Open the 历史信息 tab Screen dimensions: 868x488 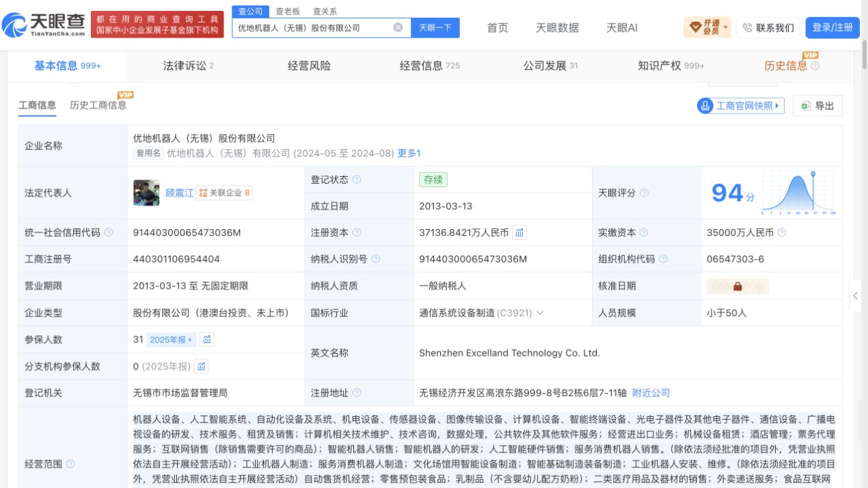[785, 66]
